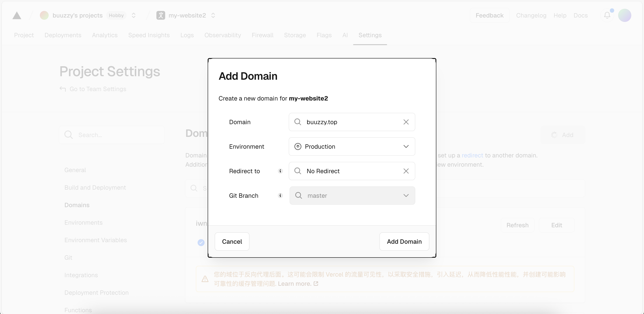The width and height of the screenshot is (644, 314).
Task: Click the domains list search icon
Action: click(194, 188)
